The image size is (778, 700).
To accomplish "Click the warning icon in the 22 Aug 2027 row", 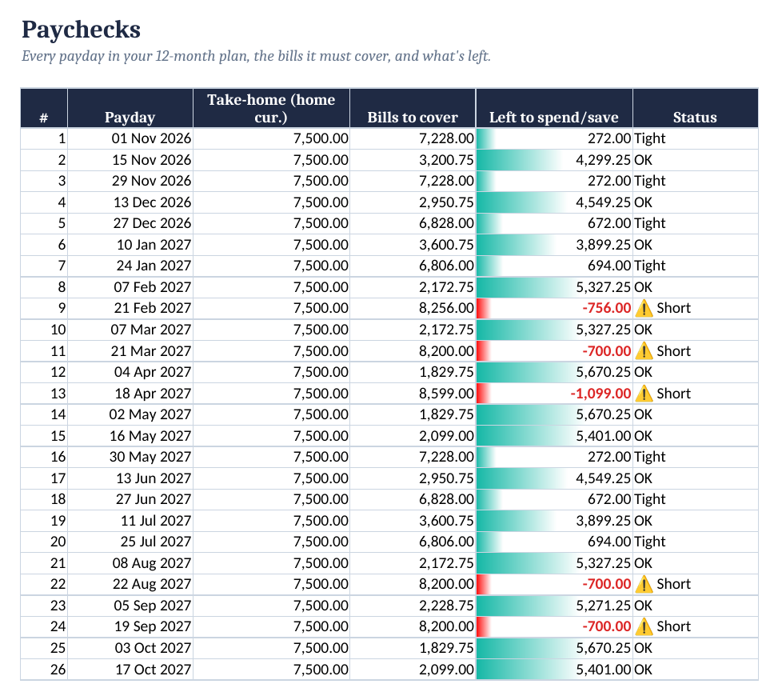I will [644, 584].
